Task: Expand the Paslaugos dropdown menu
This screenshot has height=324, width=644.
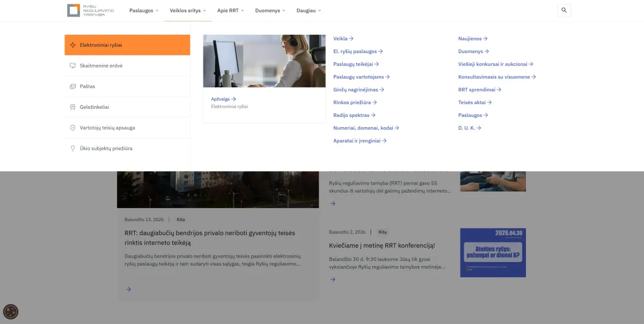Action: coord(143,11)
